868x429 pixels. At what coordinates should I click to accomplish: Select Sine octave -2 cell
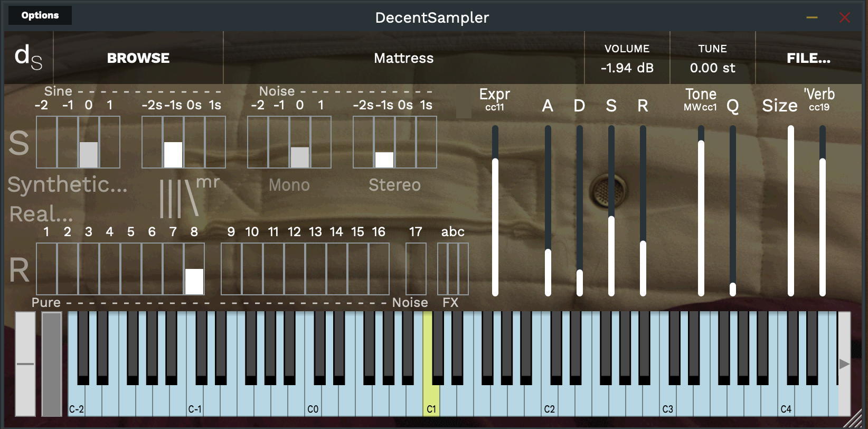(x=46, y=142)
